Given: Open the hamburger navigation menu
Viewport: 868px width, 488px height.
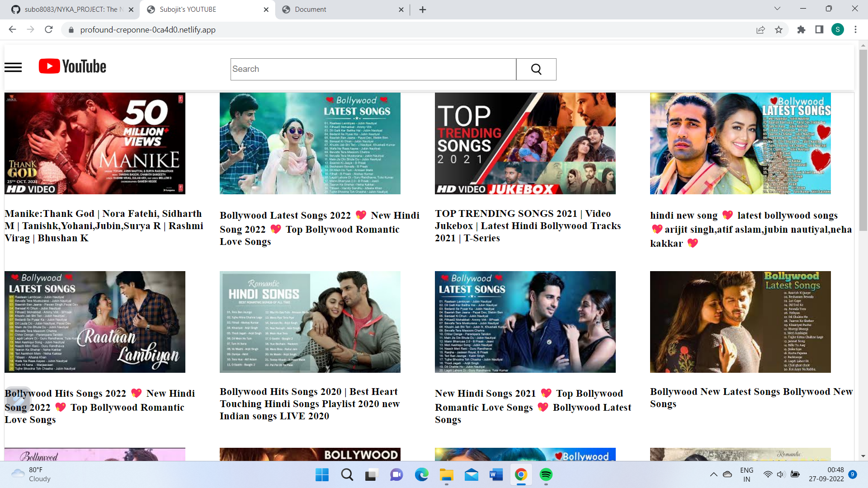Looking at the screenshot, I should [14, 67].
